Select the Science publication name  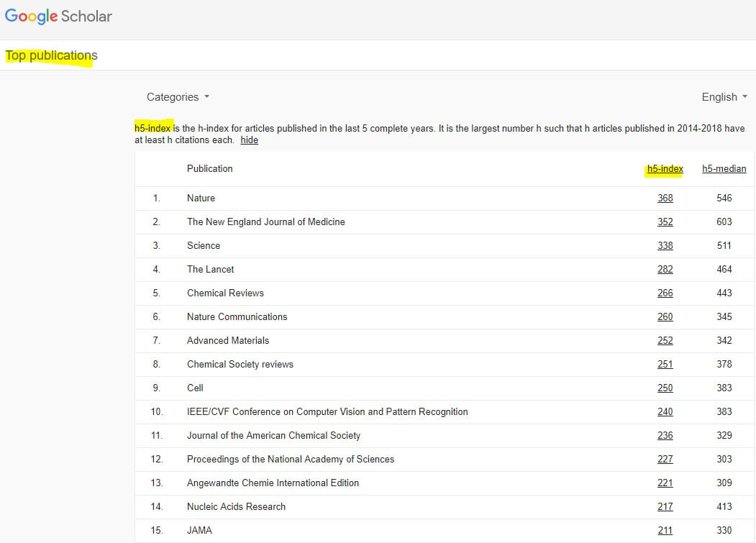tap(204, 245)
